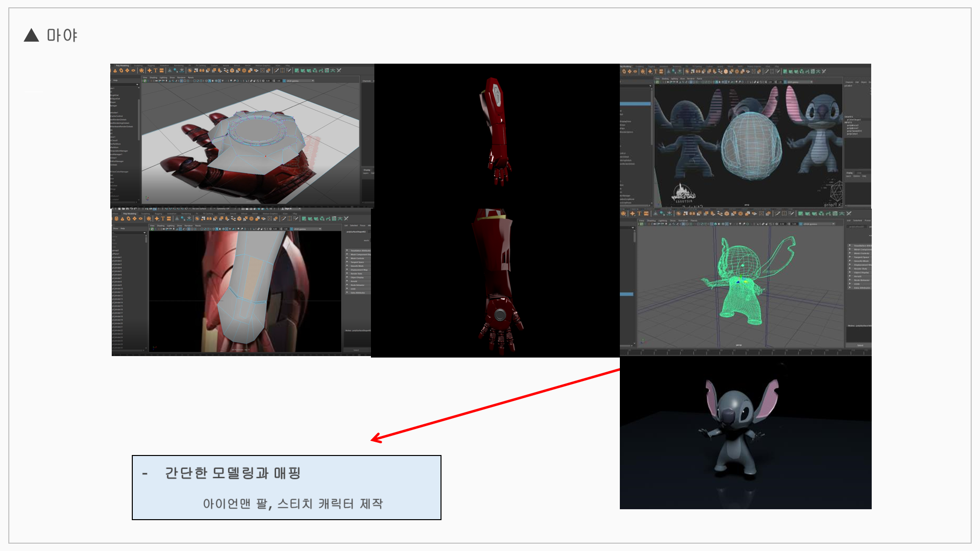The height and width of the screenshot is (551, 980).
Task: Select the super shape star icon in Stitch reference screenshot
Action: [650, 72]
